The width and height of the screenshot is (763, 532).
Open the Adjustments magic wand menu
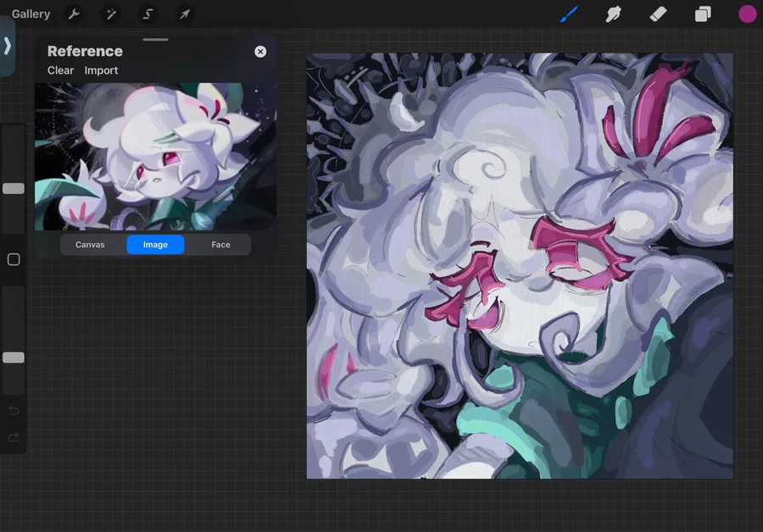(x=111, y=14)
